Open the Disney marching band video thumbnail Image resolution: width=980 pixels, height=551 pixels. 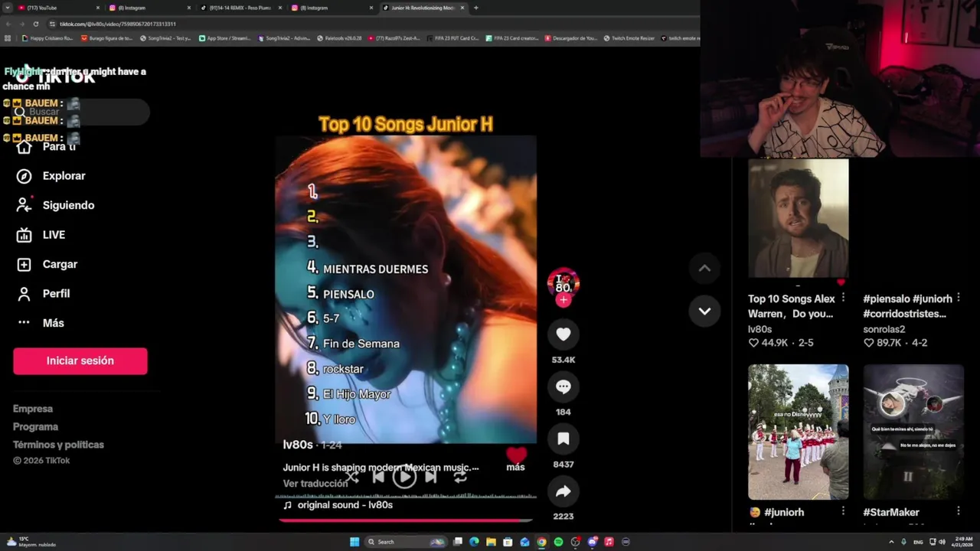pos(798,432)
